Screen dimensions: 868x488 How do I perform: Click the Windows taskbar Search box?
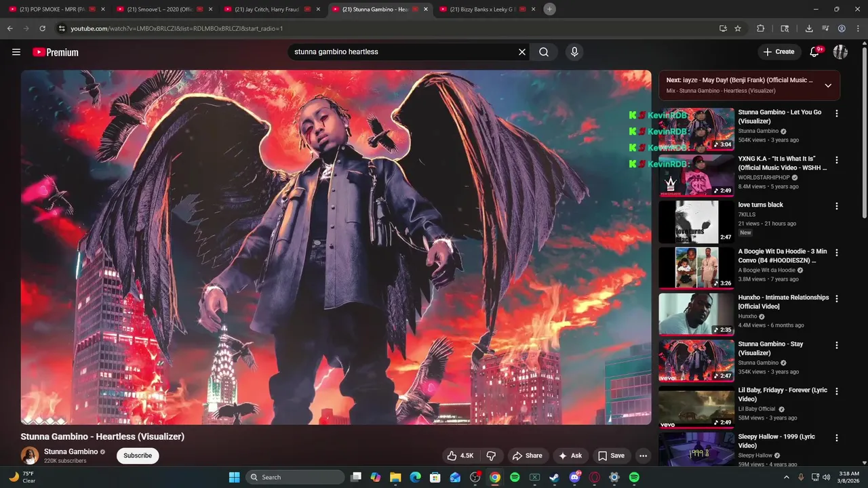click(x=295, y=477)
